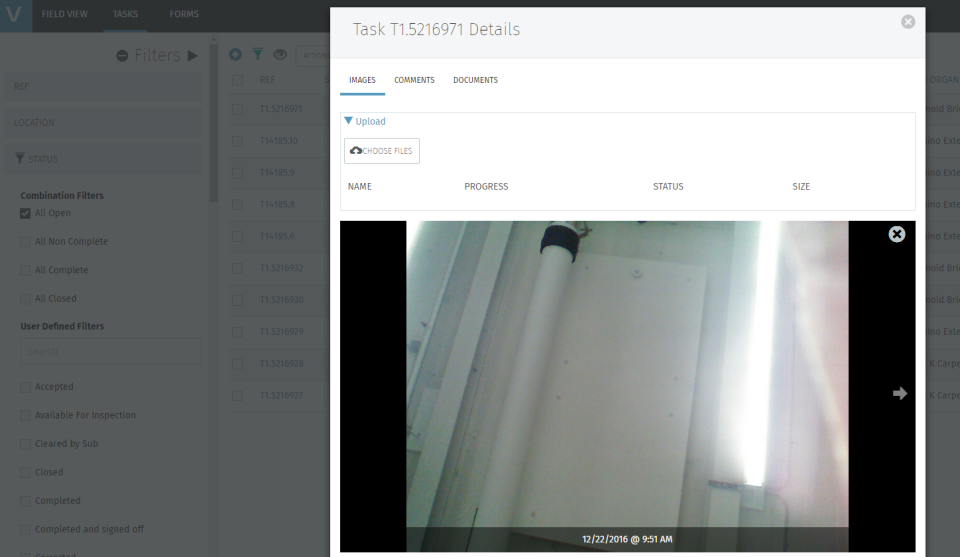Check the All Complete filter
This screenshot has height=557, width=960.
point(25,270)
